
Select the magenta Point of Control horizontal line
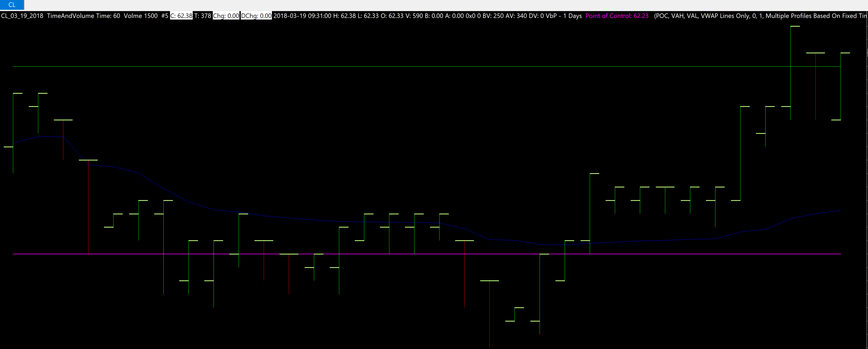point(404,254)
